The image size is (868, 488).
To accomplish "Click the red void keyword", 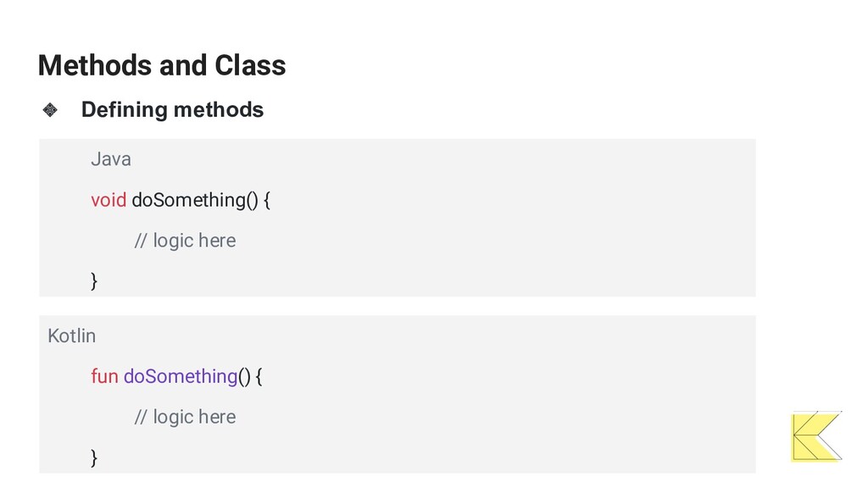I will [108, 200].
